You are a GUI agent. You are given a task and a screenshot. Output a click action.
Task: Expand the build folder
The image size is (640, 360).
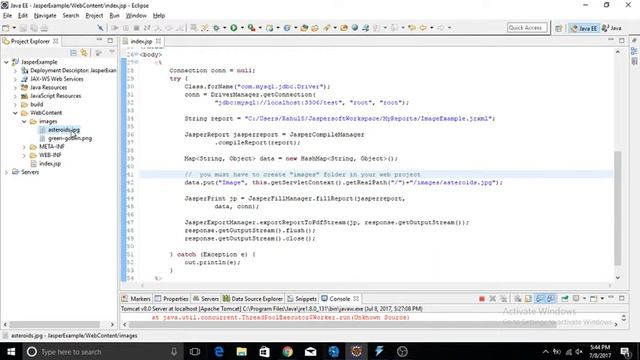(16, 104)
